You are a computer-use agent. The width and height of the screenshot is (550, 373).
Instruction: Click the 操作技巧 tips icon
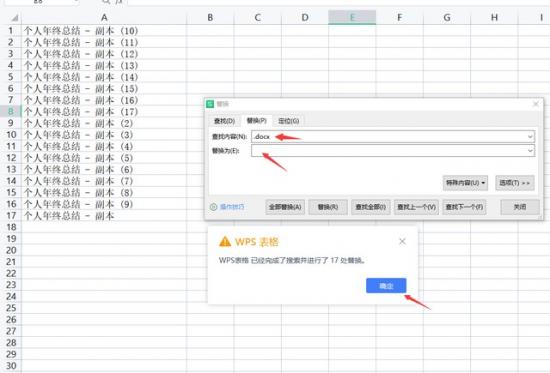[213, 207]
